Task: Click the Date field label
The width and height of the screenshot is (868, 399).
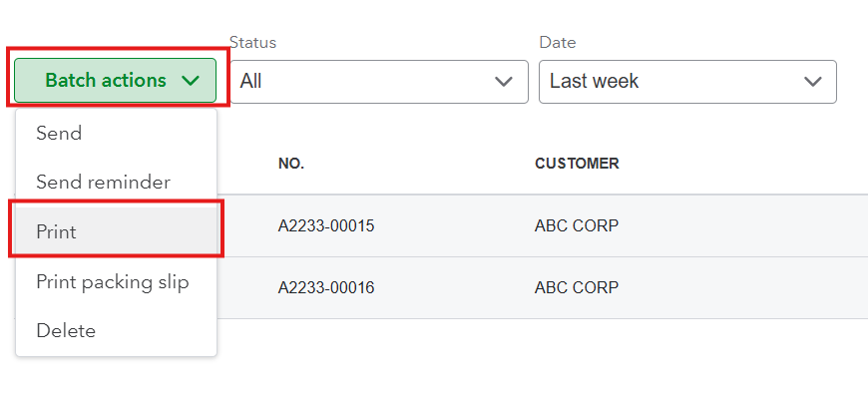Action: coord(558,43)
